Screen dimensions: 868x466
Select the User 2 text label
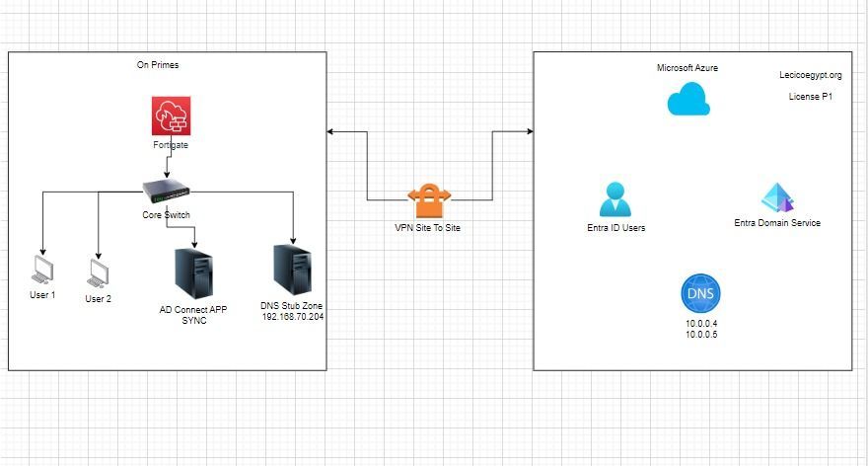point(98,299)
